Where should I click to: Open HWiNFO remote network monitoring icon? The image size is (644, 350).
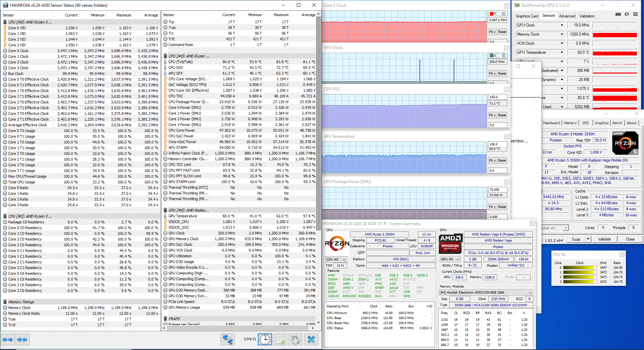[228, 340]
